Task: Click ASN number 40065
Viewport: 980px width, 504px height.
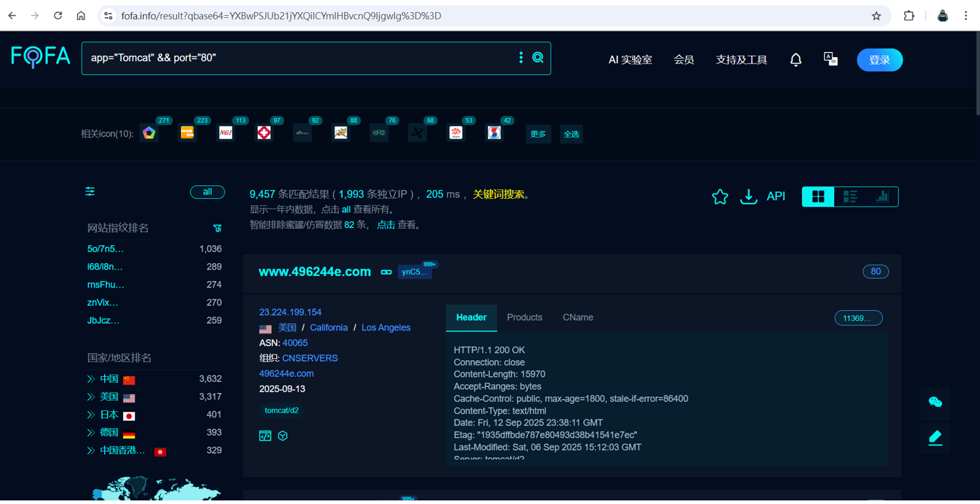Action: click(x=295, y=343)
